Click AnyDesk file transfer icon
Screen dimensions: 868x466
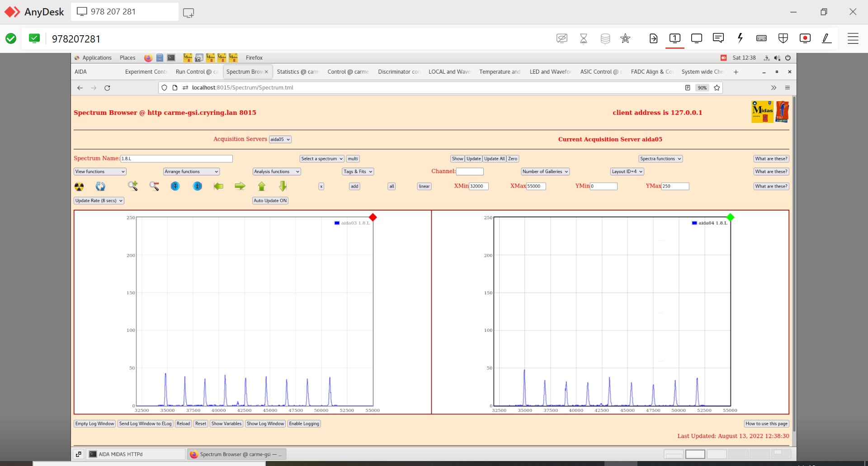click(x=653, y=38)
